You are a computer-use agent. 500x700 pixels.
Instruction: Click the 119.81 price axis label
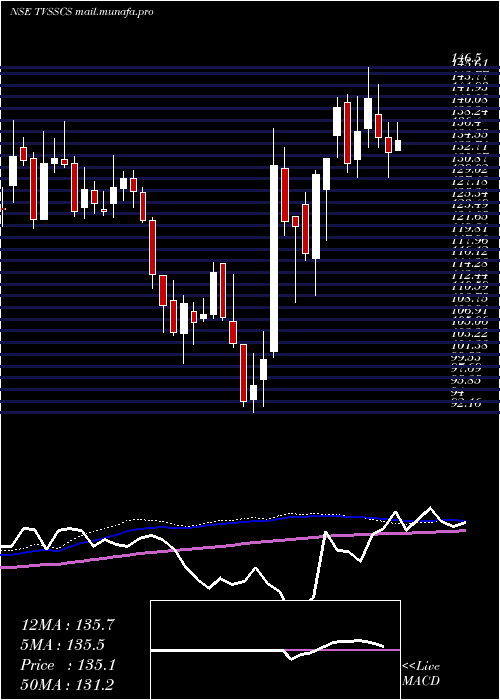coord(470,229)
